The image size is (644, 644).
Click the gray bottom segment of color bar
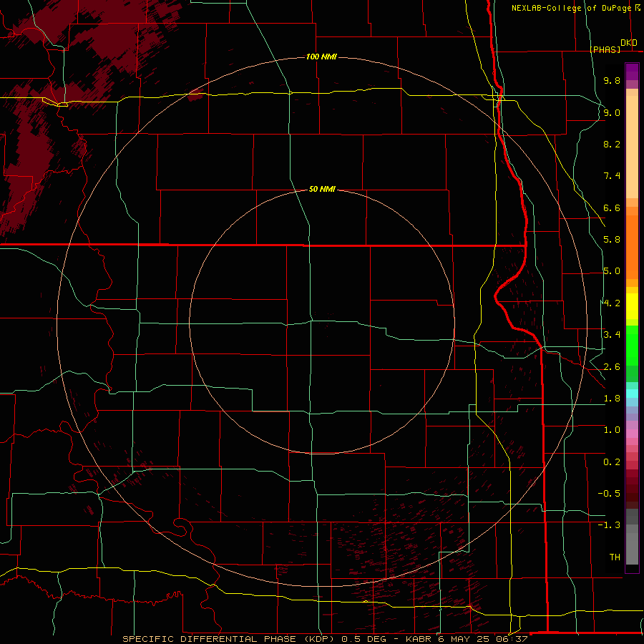click(x=632, y=548)
